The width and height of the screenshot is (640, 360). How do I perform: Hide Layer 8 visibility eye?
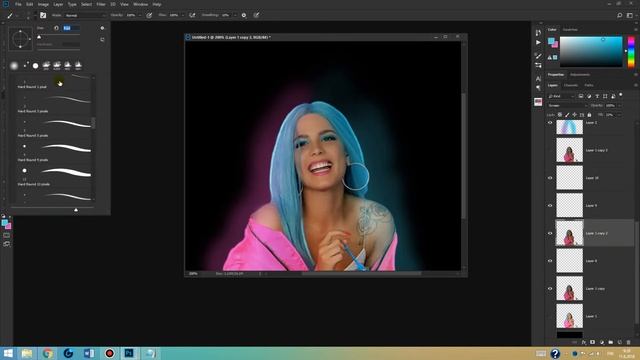(550, 261)
